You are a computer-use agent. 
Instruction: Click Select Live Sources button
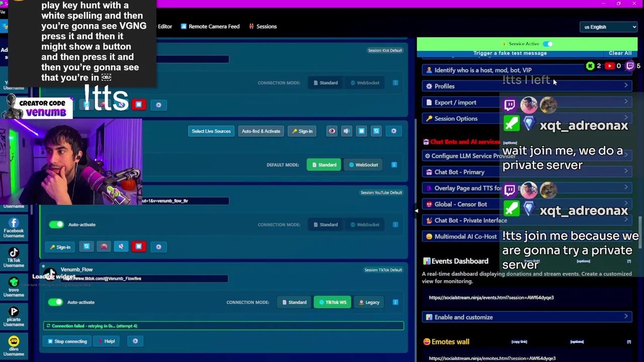coord(211,131)
